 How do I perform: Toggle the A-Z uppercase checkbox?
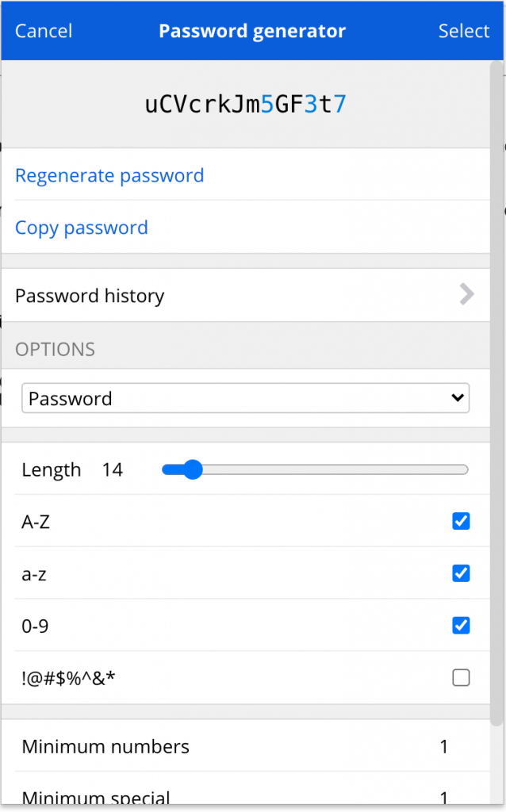(x=461, y=521)
